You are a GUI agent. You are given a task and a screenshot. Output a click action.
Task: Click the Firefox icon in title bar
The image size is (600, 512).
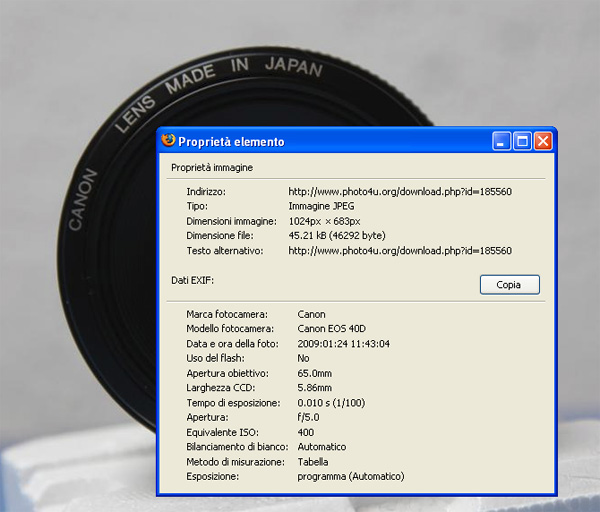tap(168, 140)
